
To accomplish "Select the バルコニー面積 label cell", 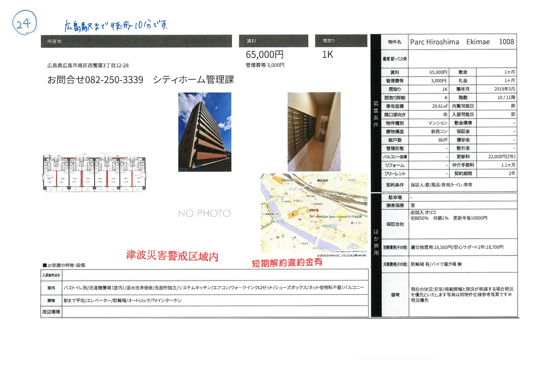I will click(x=395, y=157).
